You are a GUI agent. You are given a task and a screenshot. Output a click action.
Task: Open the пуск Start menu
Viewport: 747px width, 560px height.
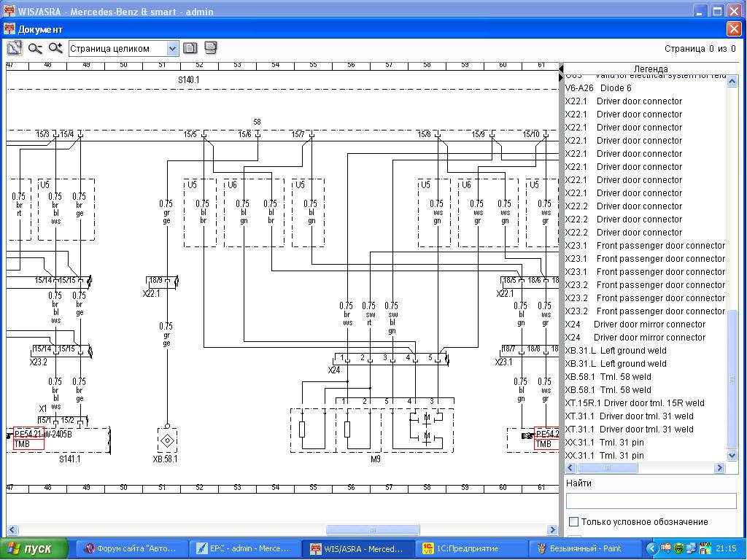[x=34, y=548]
